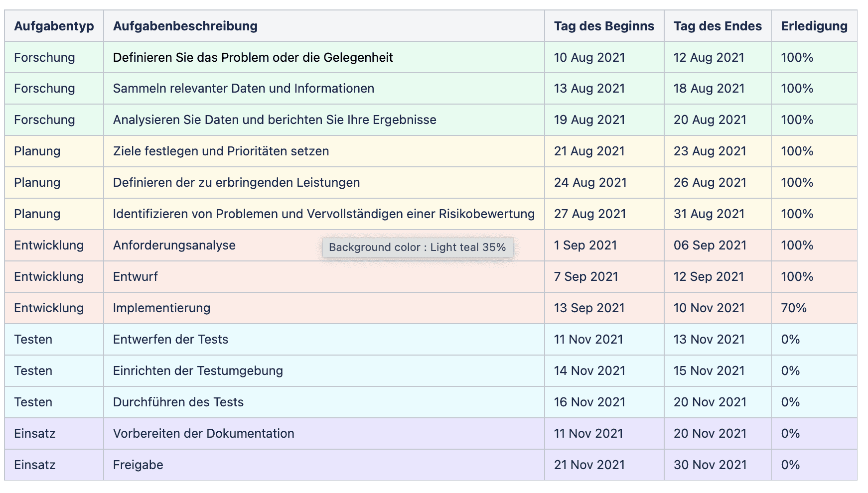Click the cell "Einrichten der Testumgebung"

coord(198,371)
